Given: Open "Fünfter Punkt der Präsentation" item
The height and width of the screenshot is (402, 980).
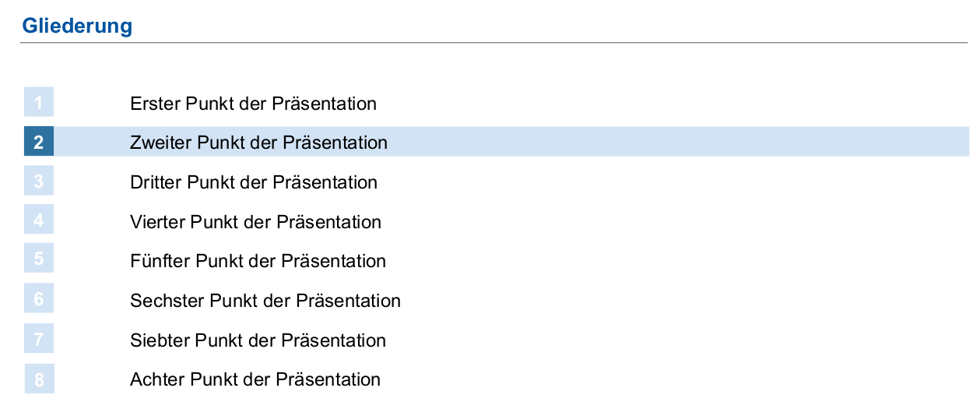Looking at the screenshot, I should coord(258,261).
